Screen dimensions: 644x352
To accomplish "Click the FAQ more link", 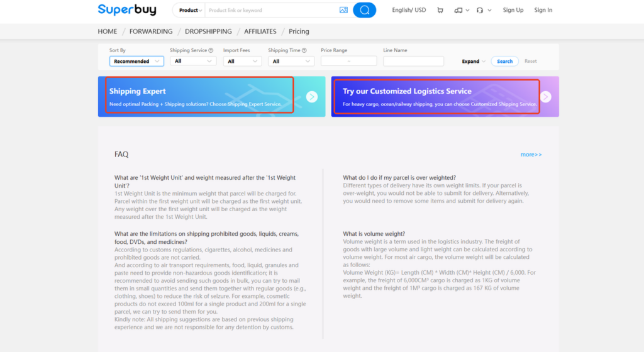I will coord(531,155).
